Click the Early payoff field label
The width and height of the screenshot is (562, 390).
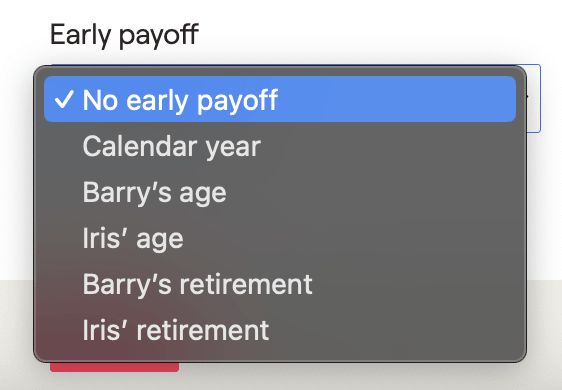124,35
